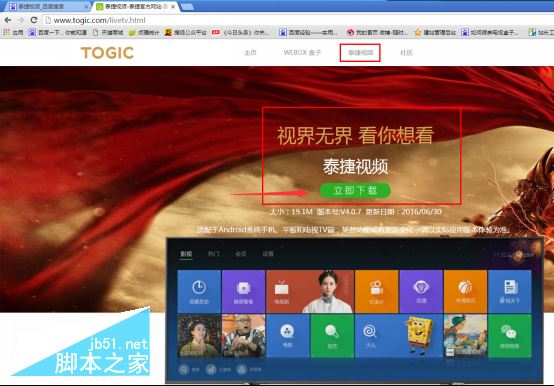Open the woman portrait thumbnail in bottom row
The height and width of the screenshot is (386, 554).
[199, 336]
